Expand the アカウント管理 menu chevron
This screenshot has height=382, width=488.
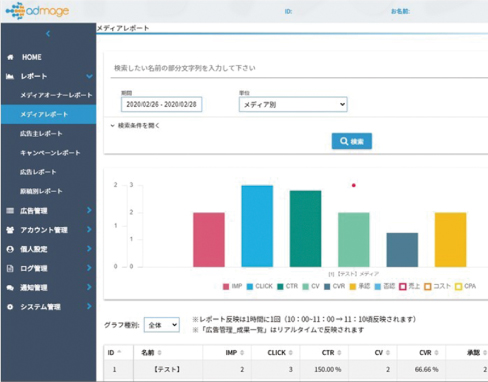[89, 230]
